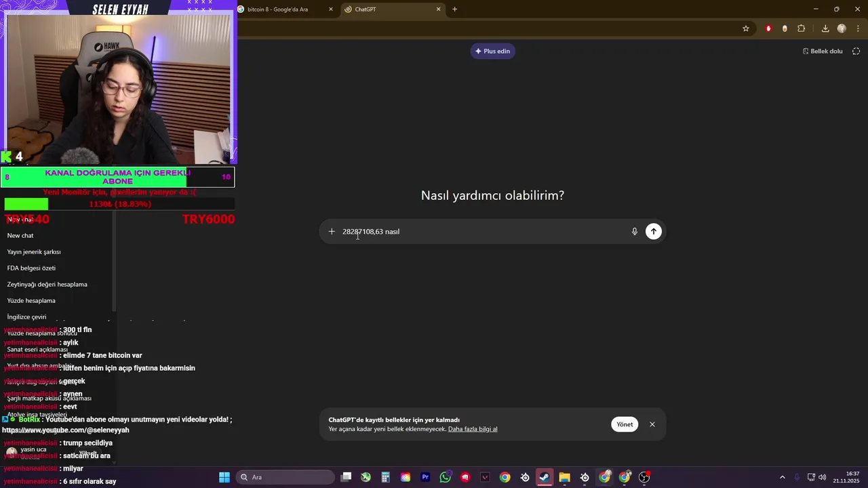Open the pink gradient taskbar app
Screen dimensions: 868x488
[406, 477]
